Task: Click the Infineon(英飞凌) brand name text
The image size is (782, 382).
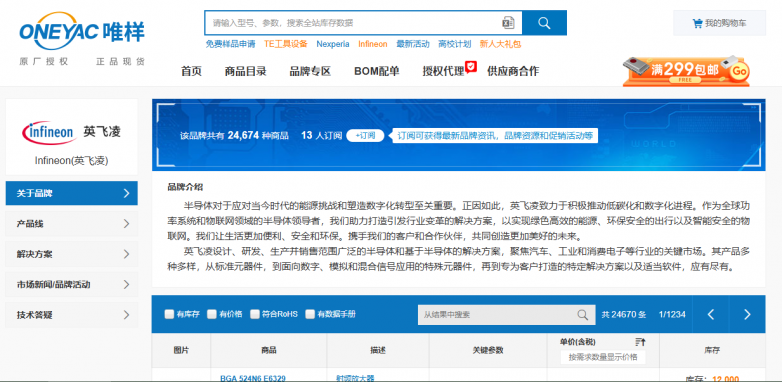Action: 71,161
